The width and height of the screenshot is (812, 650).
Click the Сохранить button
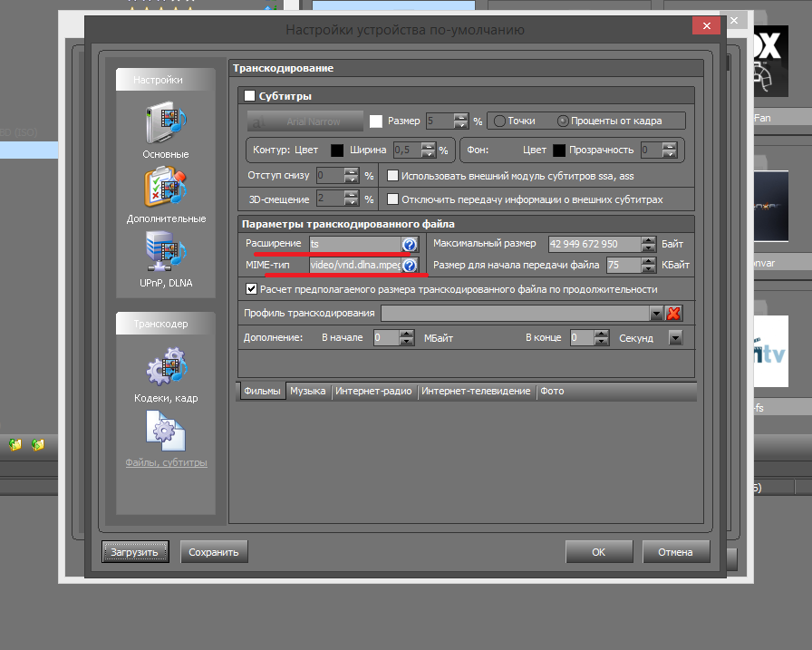click(x=214, y=552)
